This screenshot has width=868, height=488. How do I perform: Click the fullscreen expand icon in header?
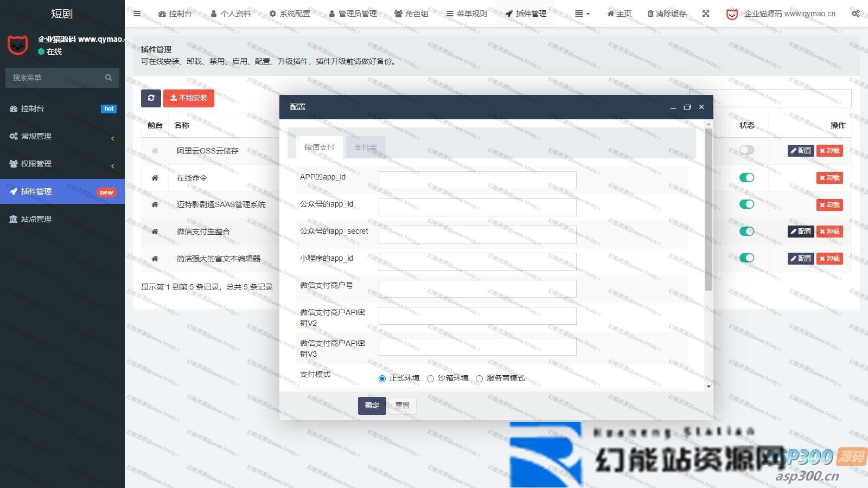tap(705, 14)
